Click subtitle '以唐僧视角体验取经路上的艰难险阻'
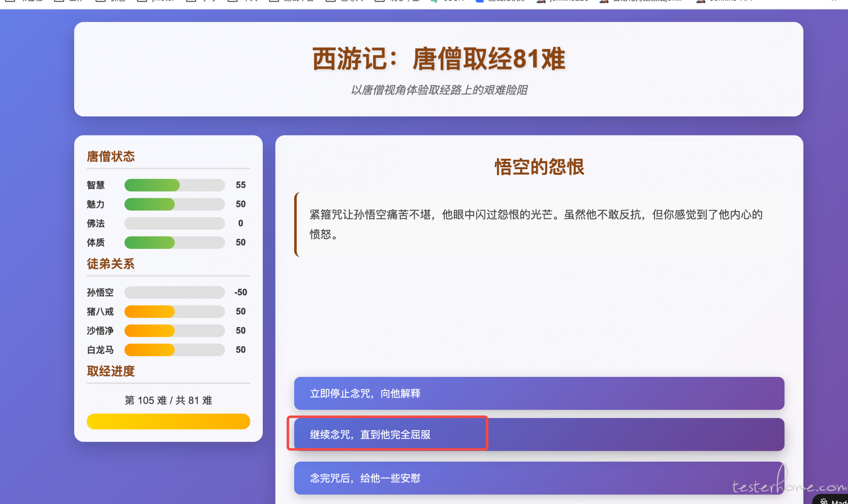Screen dimensions: 848x504 (x=439, y=90)
